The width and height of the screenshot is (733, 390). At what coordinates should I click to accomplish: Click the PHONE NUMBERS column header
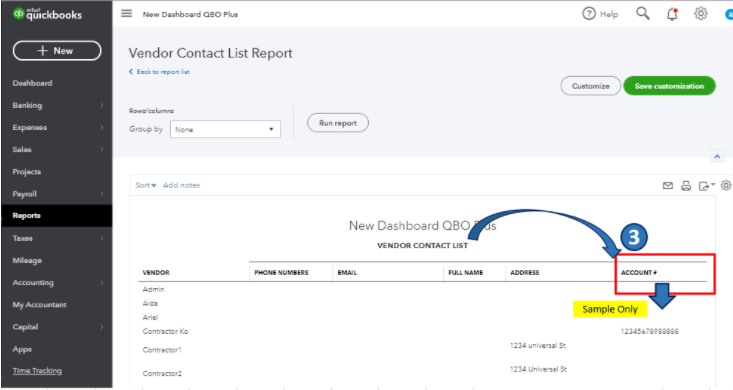[x=281, y=273]
